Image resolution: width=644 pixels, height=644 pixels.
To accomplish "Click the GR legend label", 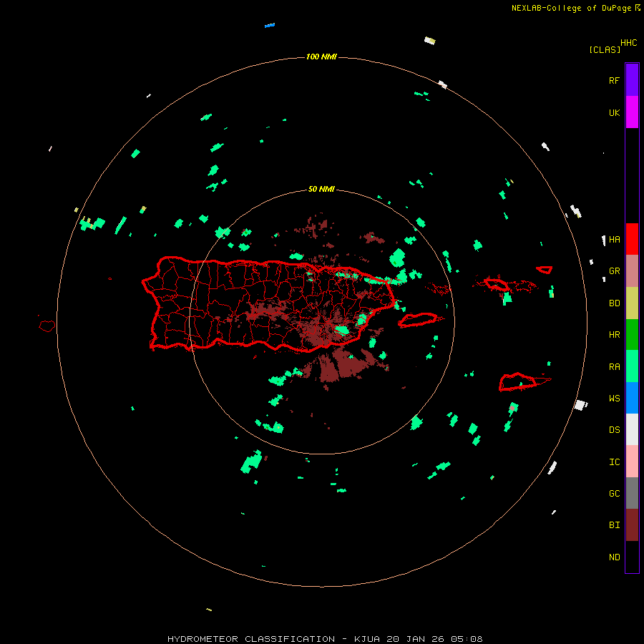I will point(614,271).
